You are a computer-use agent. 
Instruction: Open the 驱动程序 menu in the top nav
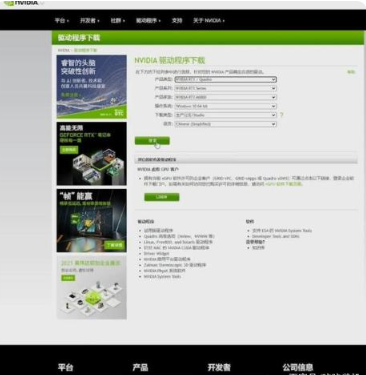click(x=148, y=21)
